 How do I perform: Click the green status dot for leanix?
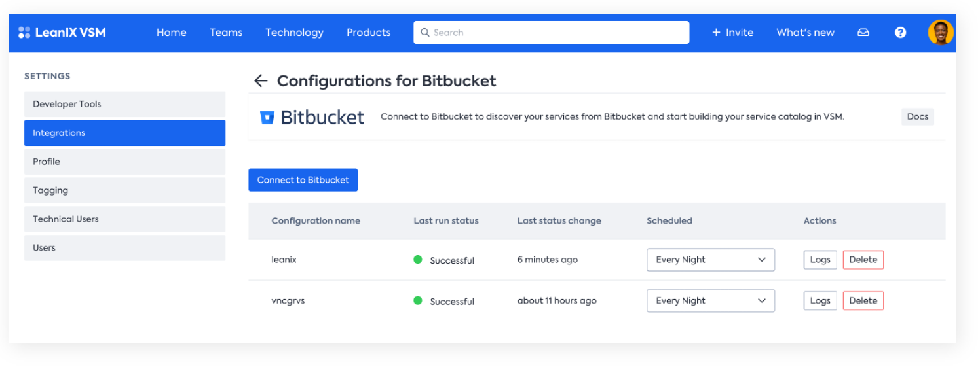418,260
